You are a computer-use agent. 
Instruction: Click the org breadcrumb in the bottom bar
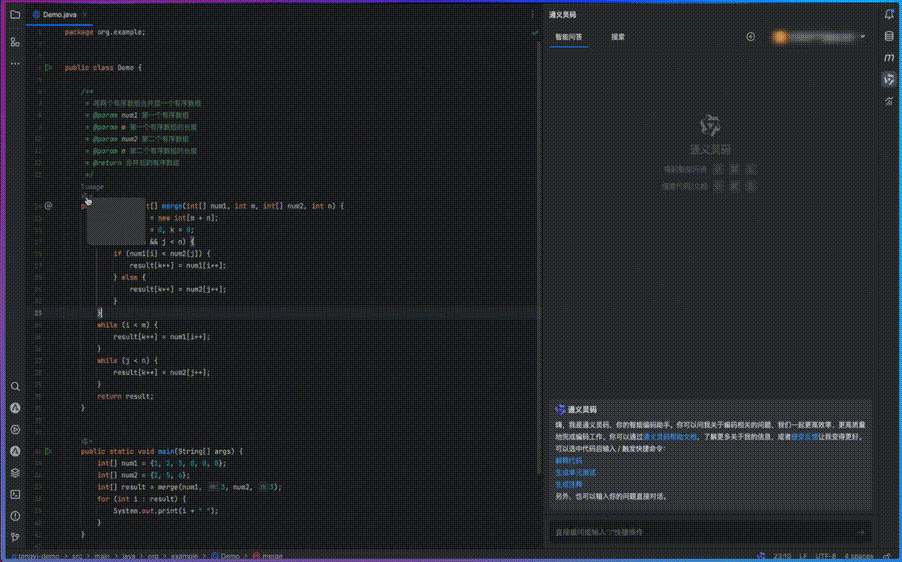(153, 556)
